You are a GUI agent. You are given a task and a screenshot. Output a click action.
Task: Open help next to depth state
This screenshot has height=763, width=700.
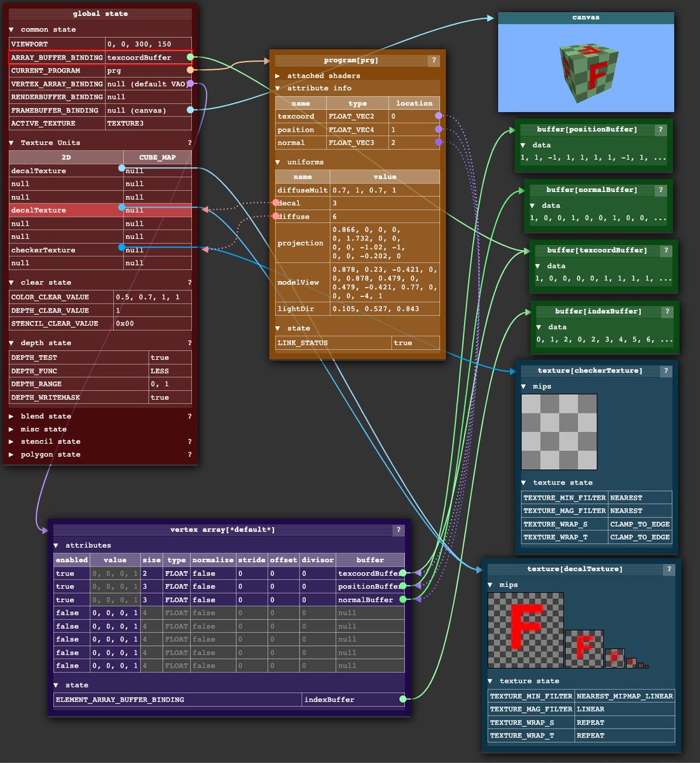(189, 343)
